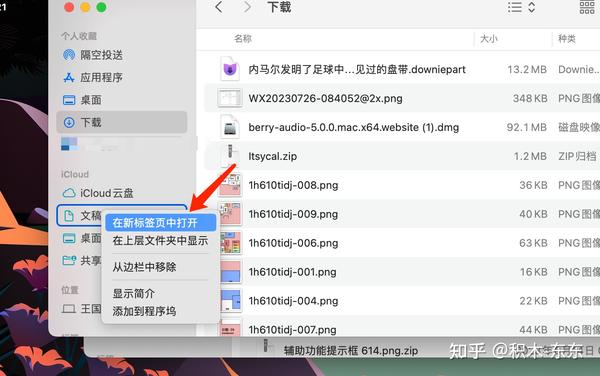
Task: Click the laptop icon under 位置
Action: click(69, 309)
